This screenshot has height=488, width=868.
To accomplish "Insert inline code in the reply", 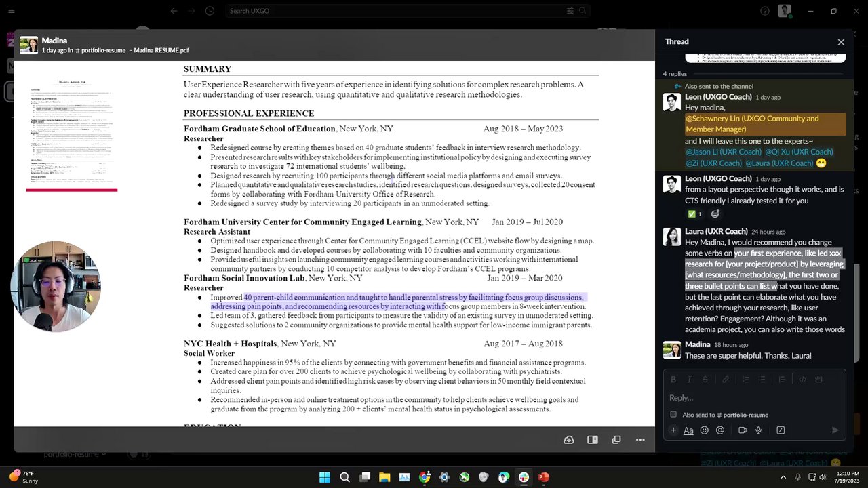I will (802, 380).
